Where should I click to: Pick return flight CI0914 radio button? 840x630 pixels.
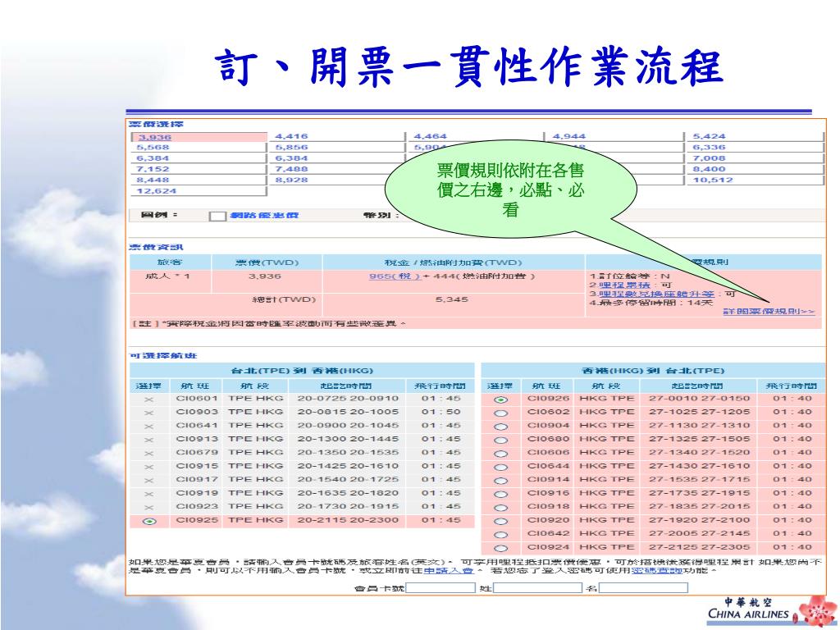point(500,481)
